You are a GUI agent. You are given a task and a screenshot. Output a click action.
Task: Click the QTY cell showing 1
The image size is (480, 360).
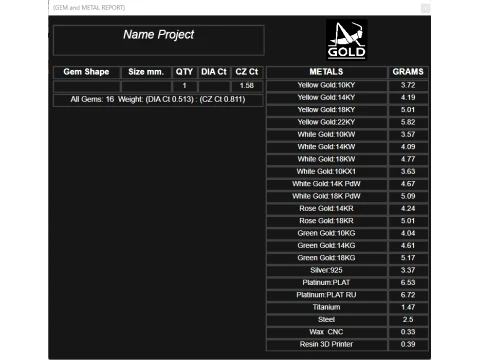click(x=184, y=86)
